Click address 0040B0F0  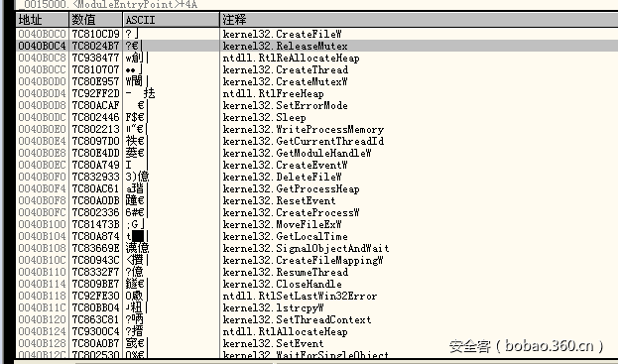(x=42, y=177)
